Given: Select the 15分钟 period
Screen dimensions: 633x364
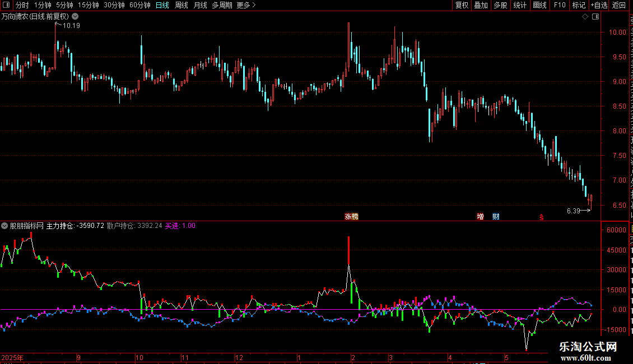Looking at the screenshot, I should [x=88, y=5].
